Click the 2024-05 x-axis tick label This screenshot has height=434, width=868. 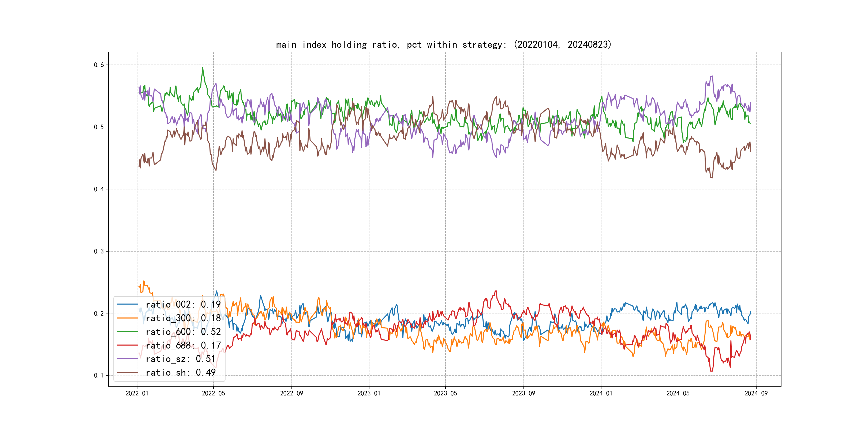click(678, 393)
